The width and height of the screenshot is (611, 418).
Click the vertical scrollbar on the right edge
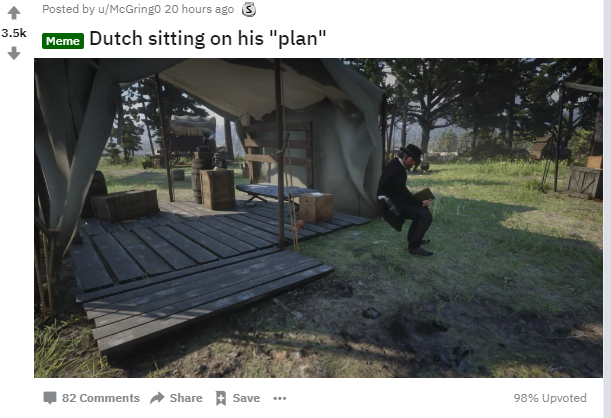point(607,209)
